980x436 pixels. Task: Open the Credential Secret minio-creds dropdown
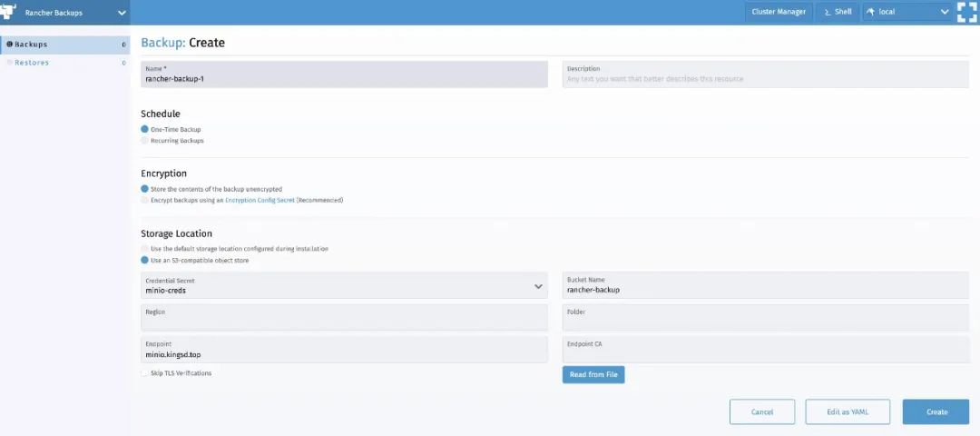coord(345,285)
